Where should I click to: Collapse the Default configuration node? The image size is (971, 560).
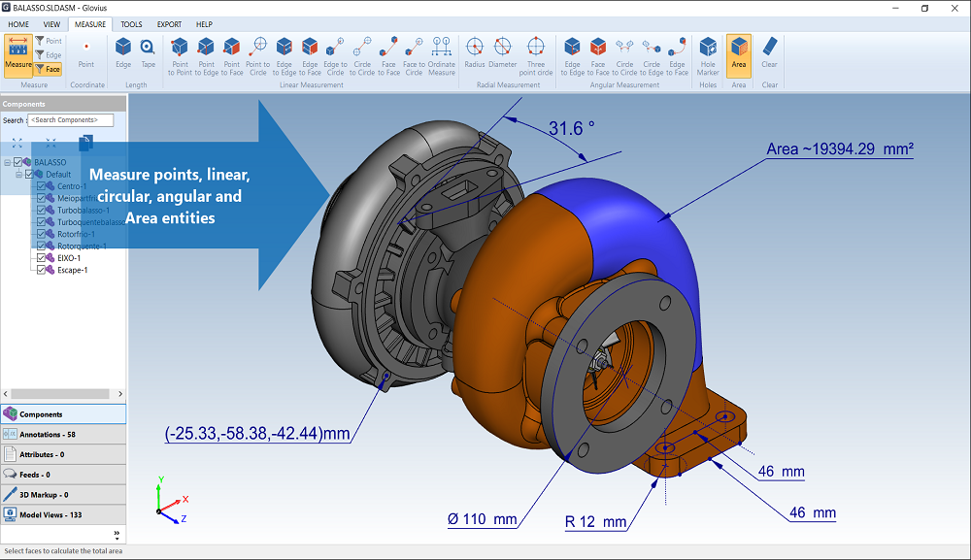click(x=18, y=175)
